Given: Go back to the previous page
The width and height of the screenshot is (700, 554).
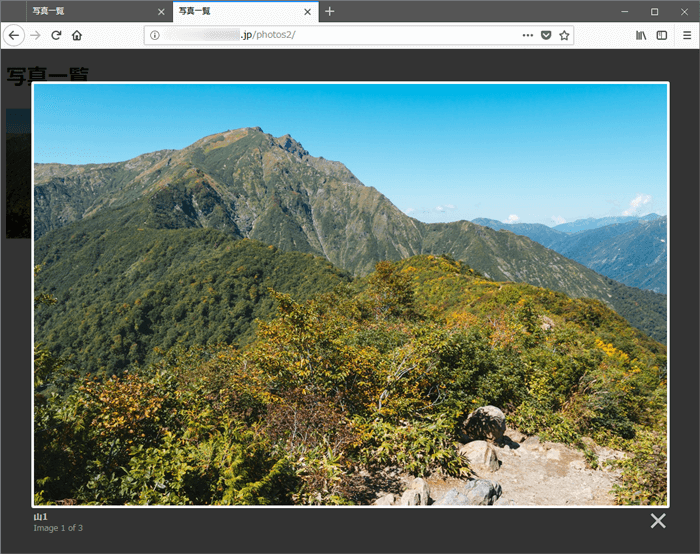Looking at the screenshot, I should point(14,35).
